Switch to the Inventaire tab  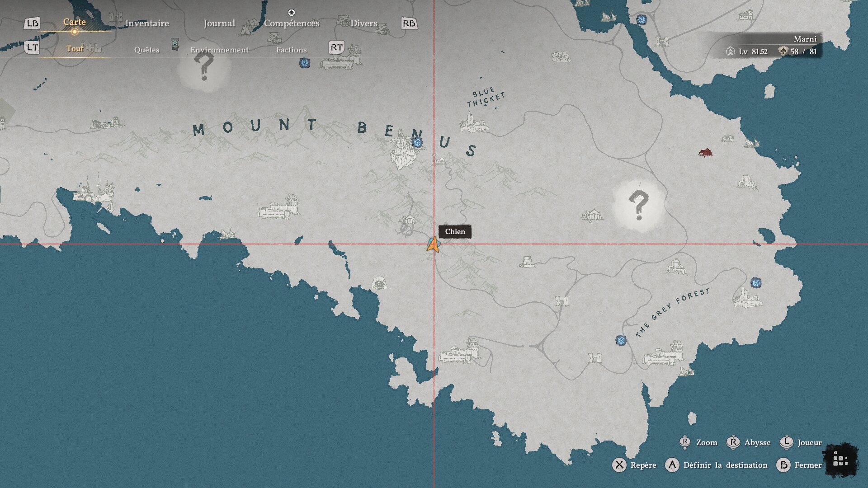click(147, 23)
